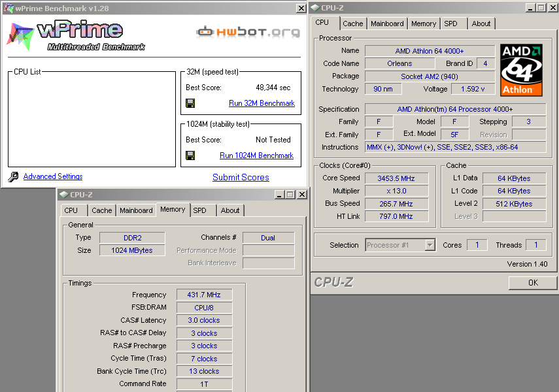This screenshot has height=392, width=559.
Task: Click the wrench icon next to Advanced Settings
Action: [13, 177]
